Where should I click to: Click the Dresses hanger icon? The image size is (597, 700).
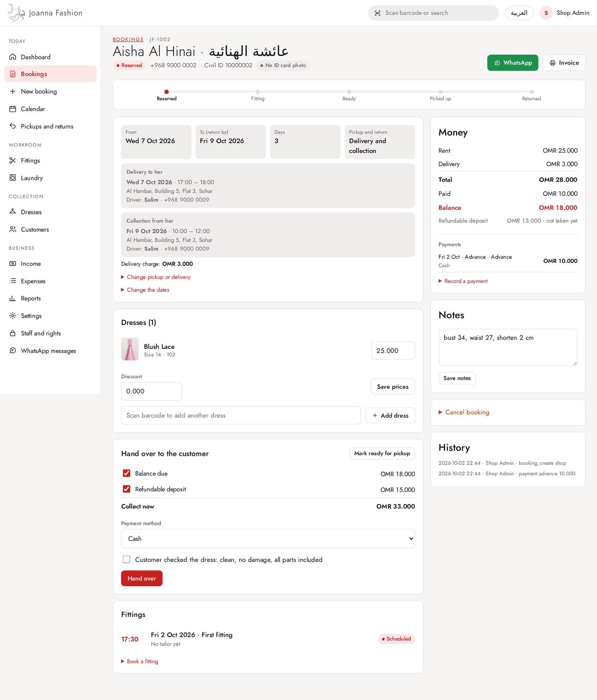click(13, 212)
